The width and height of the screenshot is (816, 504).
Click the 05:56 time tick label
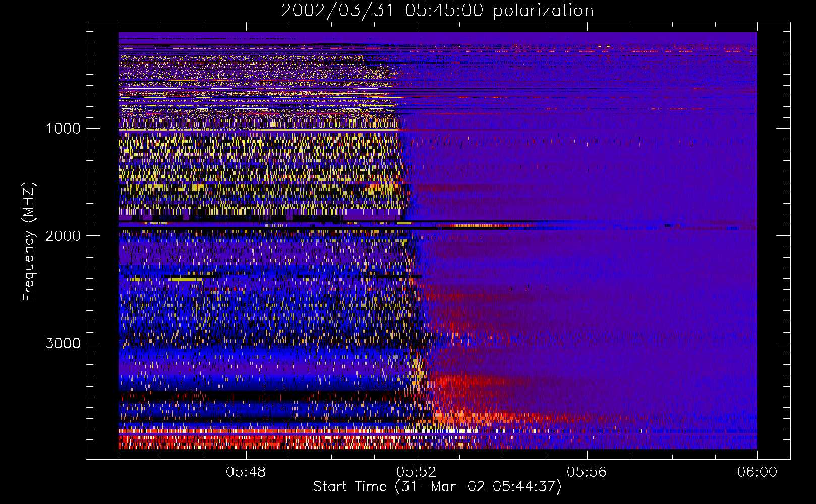pos(587,472)
